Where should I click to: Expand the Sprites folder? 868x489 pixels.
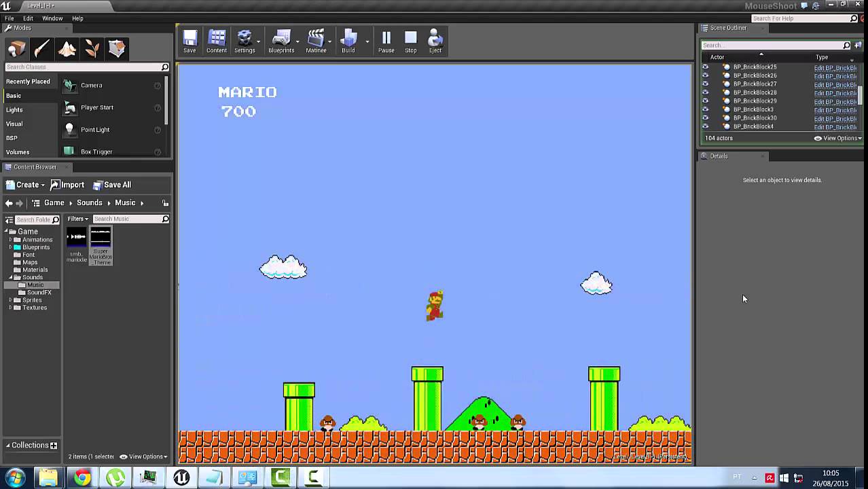pos(11,300)
